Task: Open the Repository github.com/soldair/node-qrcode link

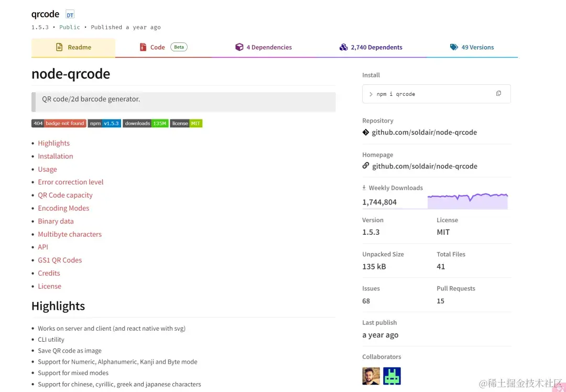Action: tap(424, 133)
